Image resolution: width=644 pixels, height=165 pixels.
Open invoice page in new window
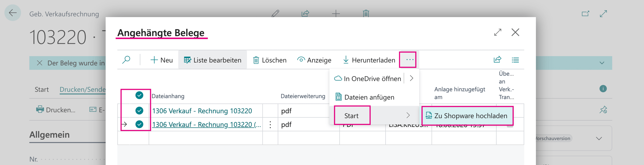point(585,13)
